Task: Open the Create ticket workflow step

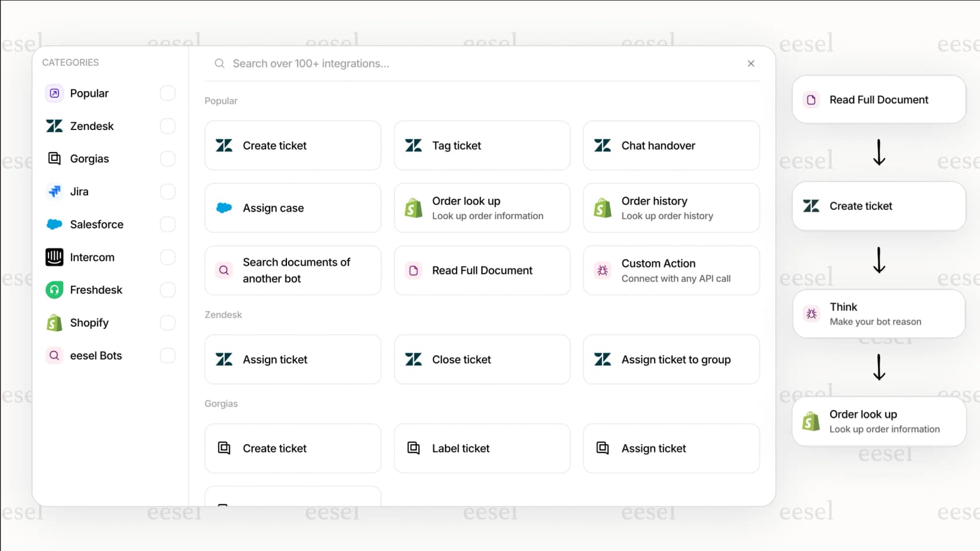Action: [879, 206]
